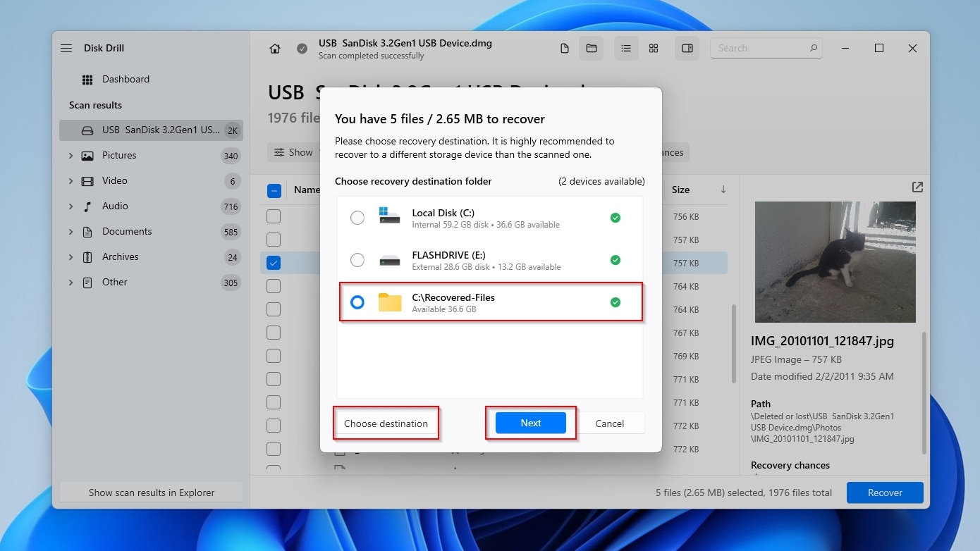This screenshot has height=551, width=980.
Task: Open Audio scan results
Action: click(151, 206)
